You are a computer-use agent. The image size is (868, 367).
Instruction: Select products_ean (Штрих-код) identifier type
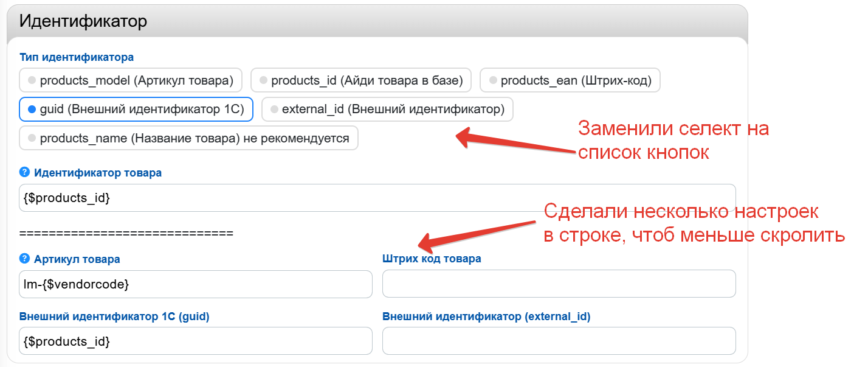coord(570,80)
